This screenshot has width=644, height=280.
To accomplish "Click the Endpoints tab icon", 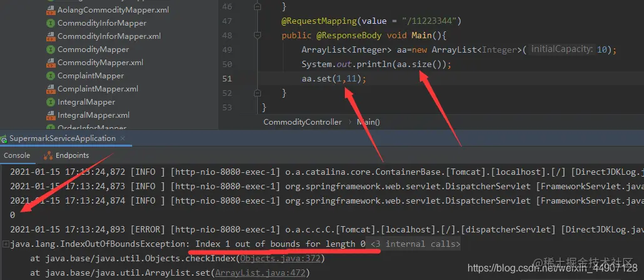I will pos(48,155).
